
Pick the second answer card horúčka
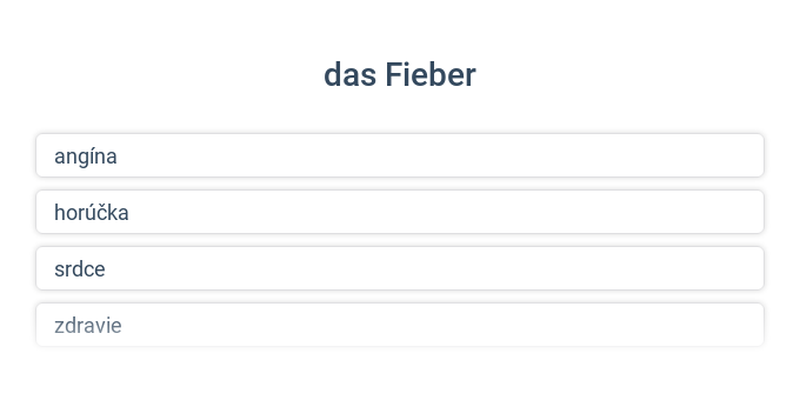click(400, 212)
